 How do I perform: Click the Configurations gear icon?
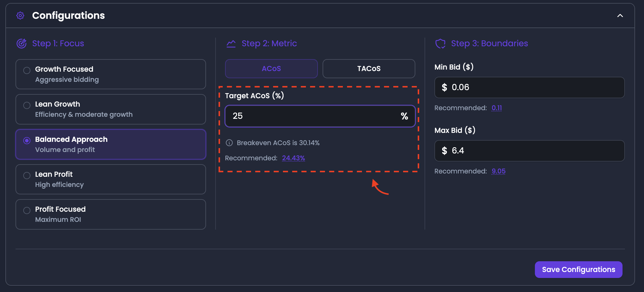[x=20, y=16]
